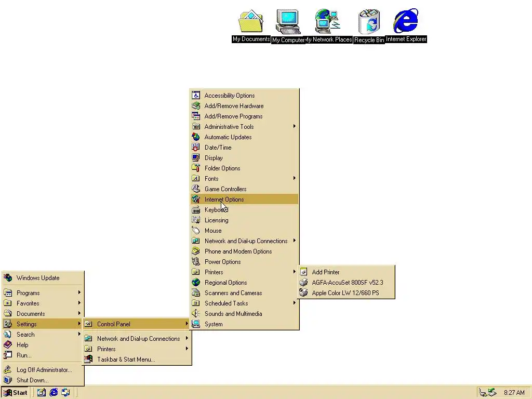Choose Run... from Start menu

[43, 355]
